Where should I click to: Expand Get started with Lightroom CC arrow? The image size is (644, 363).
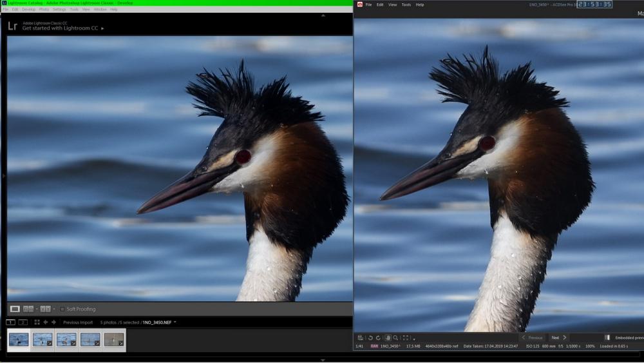(102, 28)
